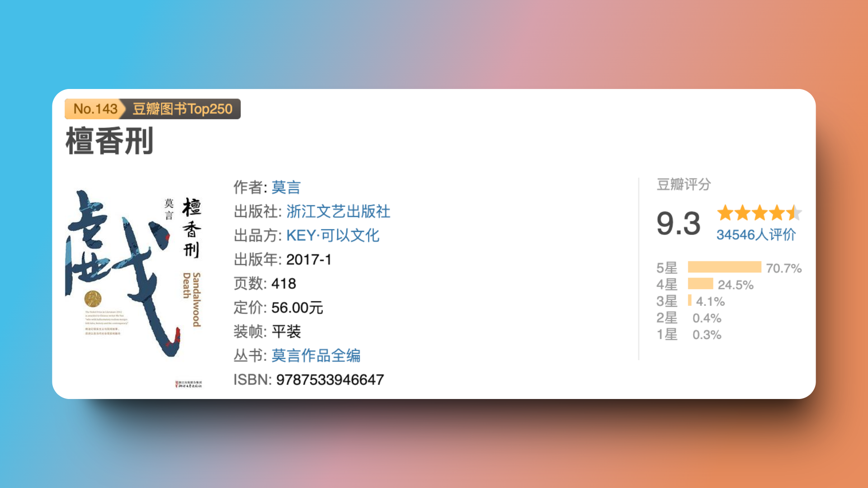Click the 3星 rating bar
868x488 pixels.
[690, 300]
